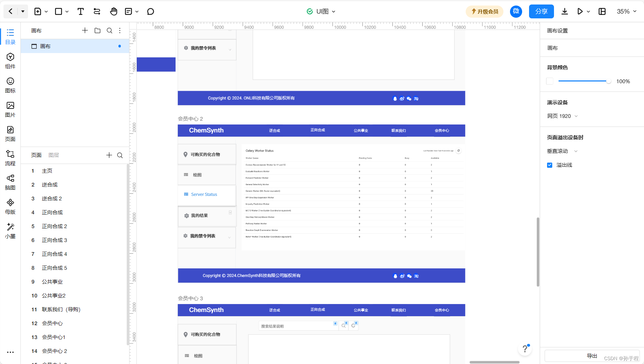Open the 组件 components sidebar panel
This screenshot has width=644, height=364.
point(10,61)
